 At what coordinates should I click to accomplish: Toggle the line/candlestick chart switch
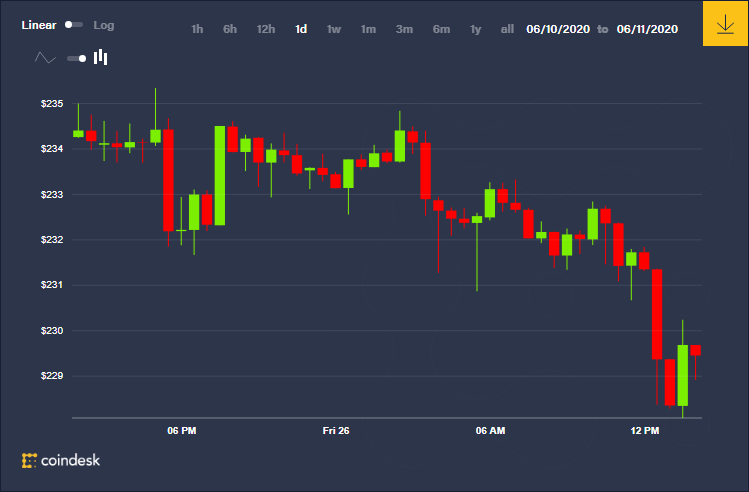click(76, 58)
